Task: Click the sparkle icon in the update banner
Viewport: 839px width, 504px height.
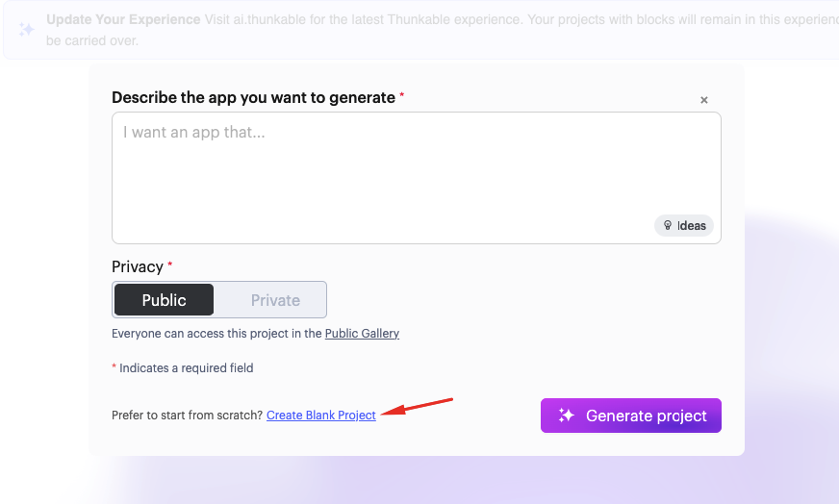Action: [x=27, y=30]
